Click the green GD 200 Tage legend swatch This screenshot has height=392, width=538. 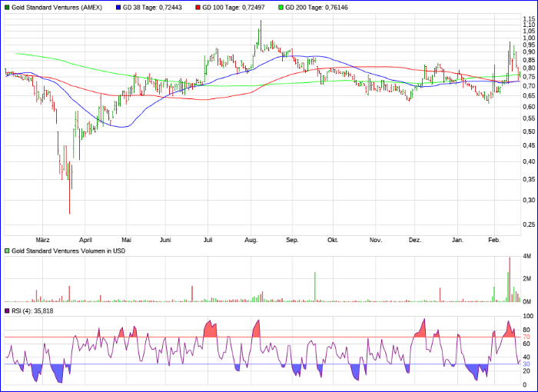tap(281, 7)
